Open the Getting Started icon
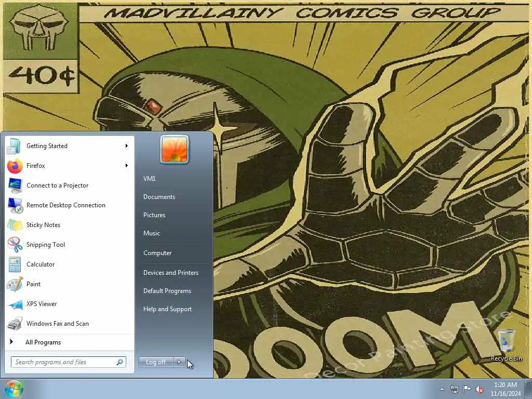 15,146
